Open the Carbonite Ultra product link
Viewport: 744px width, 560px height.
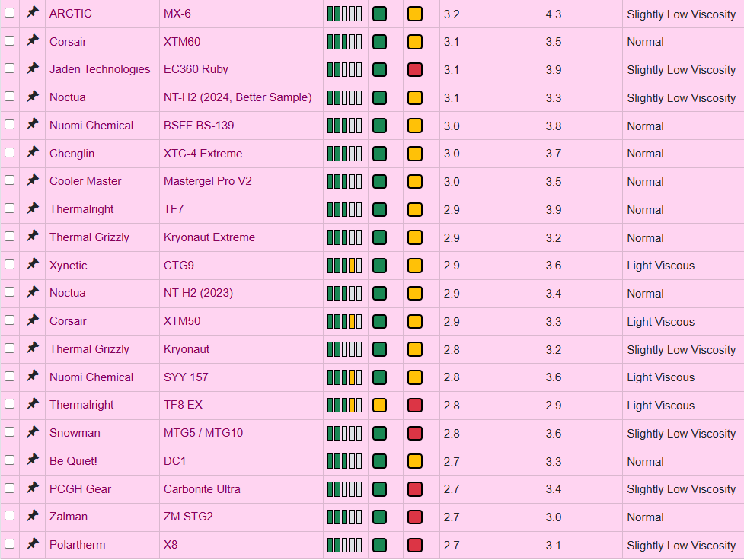(x=202, y=489)
